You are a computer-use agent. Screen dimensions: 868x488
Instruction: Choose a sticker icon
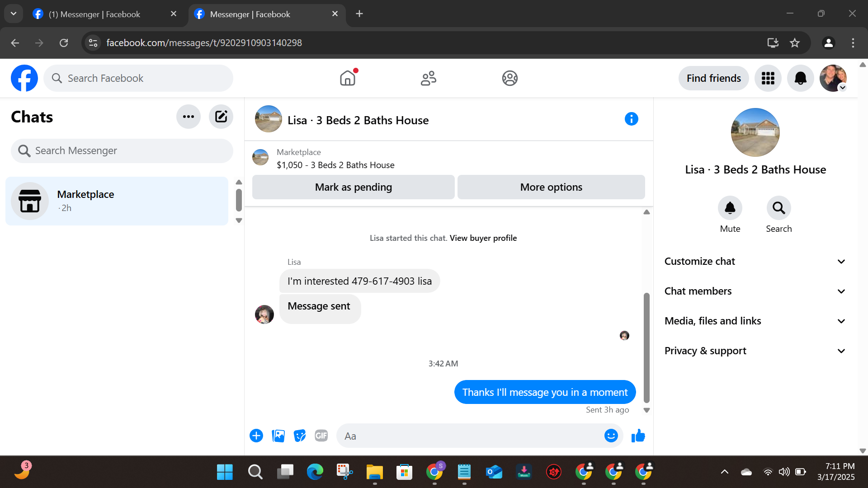pyautogui.click(x=300, y=436)
